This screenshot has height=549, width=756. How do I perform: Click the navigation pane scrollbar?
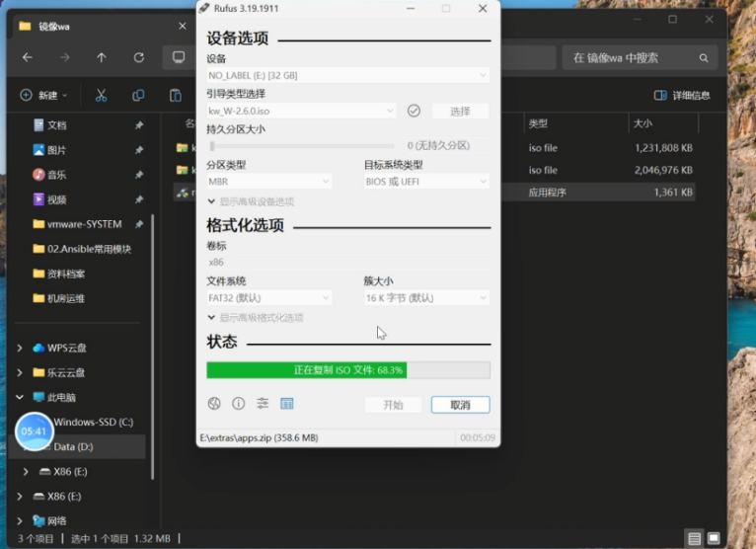(x=153, y=348)
